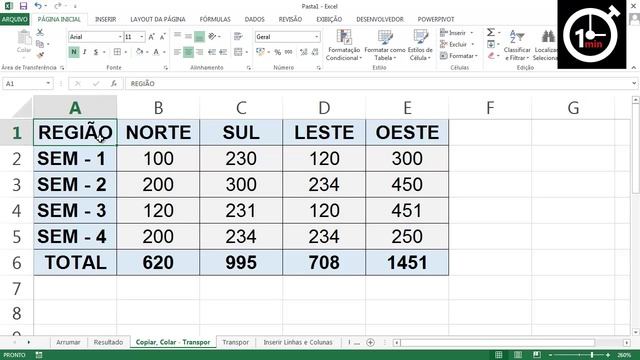
Task: Open Insert Function fx button
Action: pyautogui.click(x=114, y=83)
